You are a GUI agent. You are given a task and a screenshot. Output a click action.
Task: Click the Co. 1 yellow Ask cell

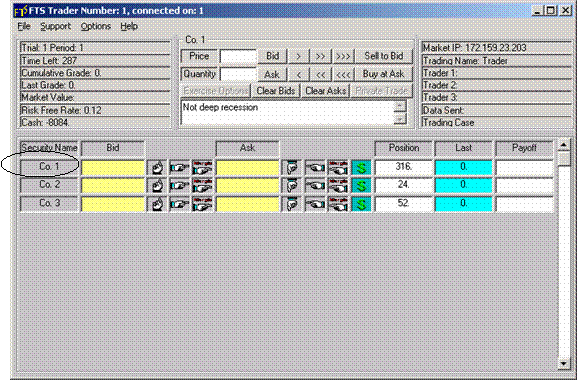coord(248,168)
